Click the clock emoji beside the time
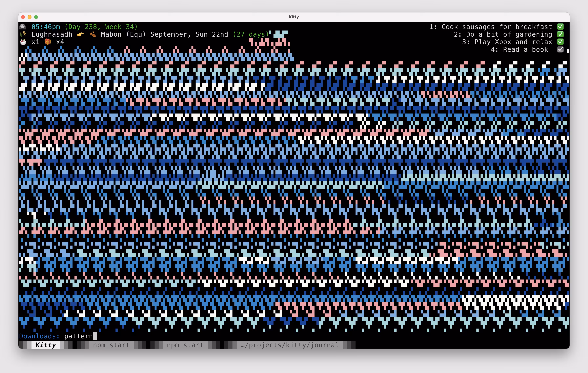 (x=23, y=26)
